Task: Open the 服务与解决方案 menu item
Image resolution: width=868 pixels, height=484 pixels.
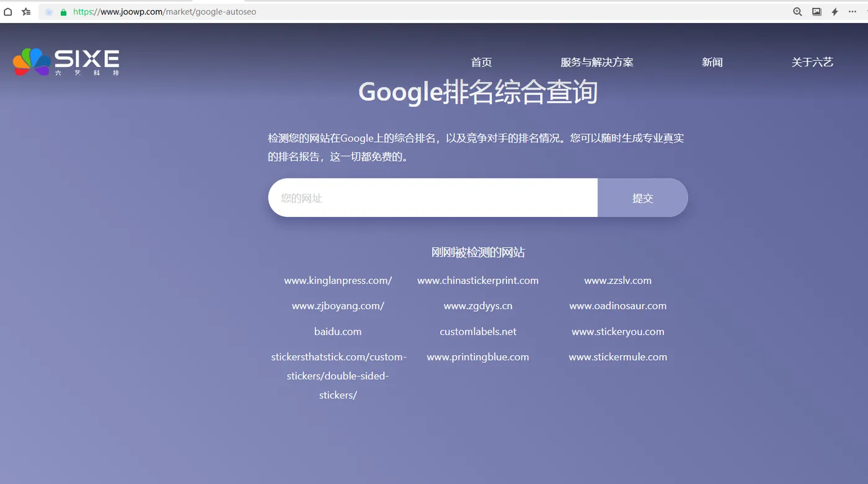Action: coord(597,62)
